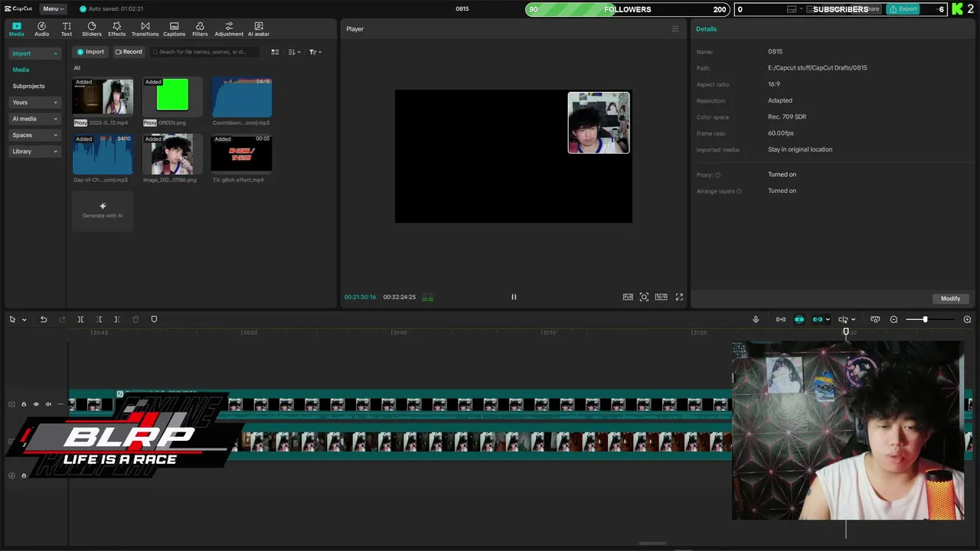This screenshot has width=980, height=551.
Task: Switch media view to grid layout
Action: pos(276,52)
